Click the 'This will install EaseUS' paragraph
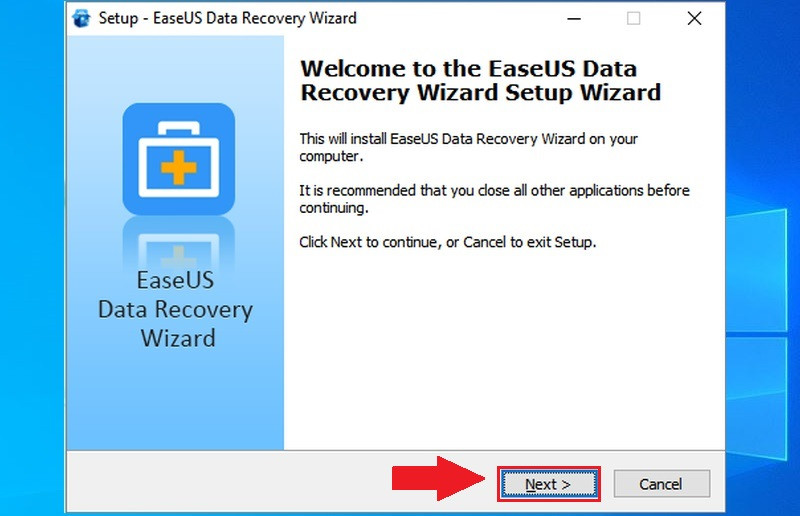Image resolution: width=800 pixels, height=516 pixels. 468,148
